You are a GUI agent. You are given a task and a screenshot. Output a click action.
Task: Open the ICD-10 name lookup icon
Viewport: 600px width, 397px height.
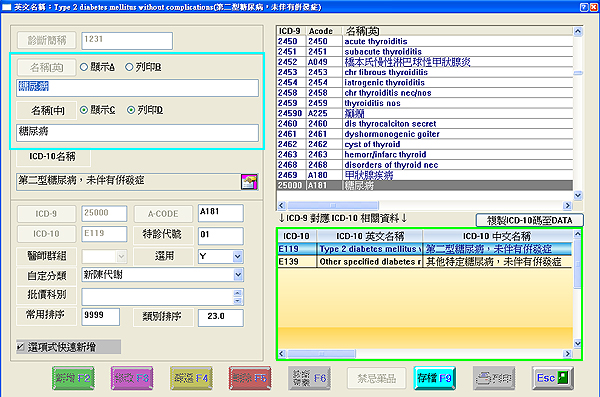point(249,182)
